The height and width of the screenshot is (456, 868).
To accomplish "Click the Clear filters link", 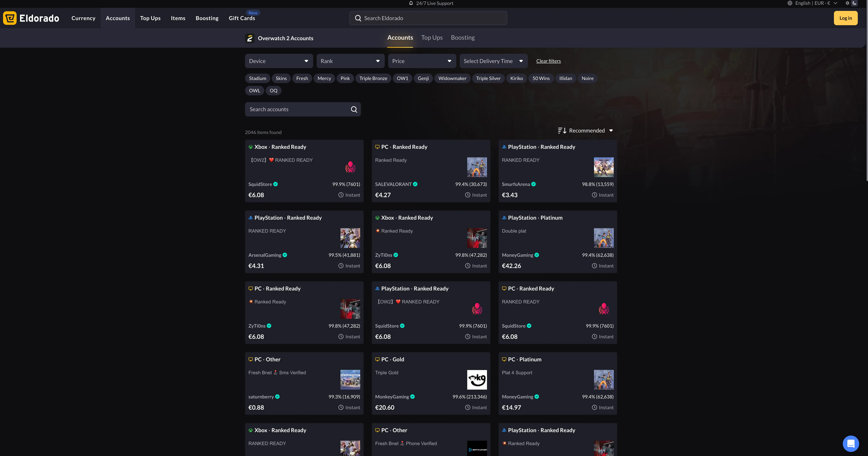I will point(548,61).
